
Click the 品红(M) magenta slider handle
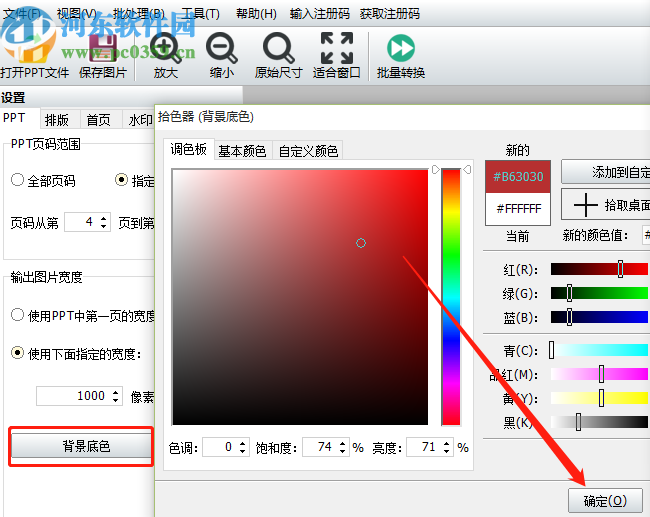click(x=601, y=374)
